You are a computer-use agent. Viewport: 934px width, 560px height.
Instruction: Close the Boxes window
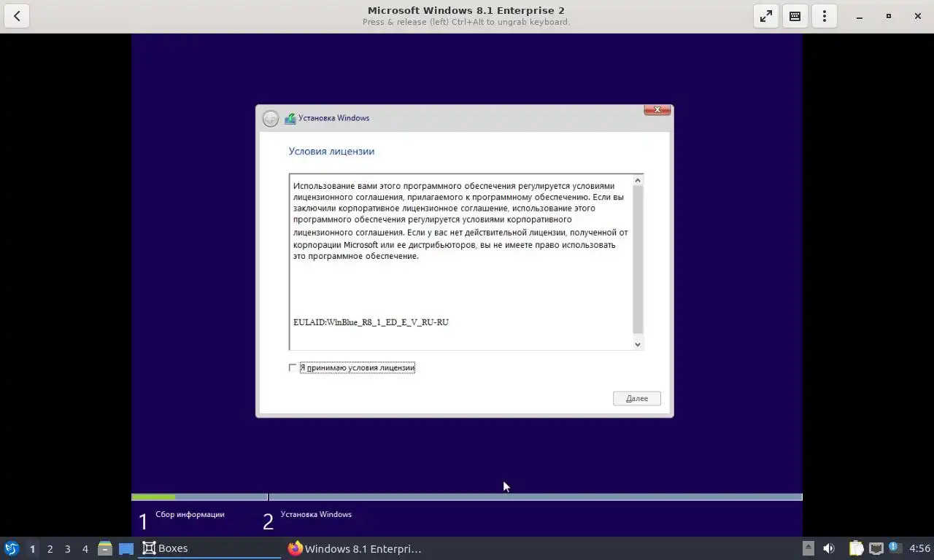(x=917, y=16)
